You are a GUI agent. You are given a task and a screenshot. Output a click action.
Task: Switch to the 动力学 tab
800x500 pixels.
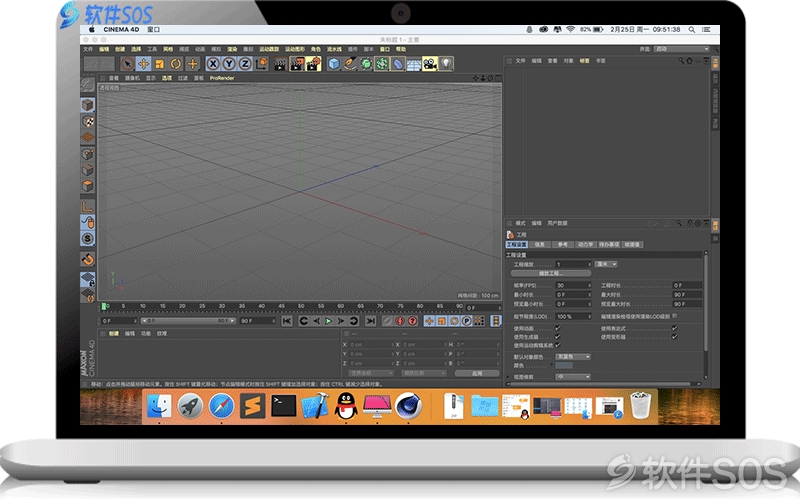585,245
